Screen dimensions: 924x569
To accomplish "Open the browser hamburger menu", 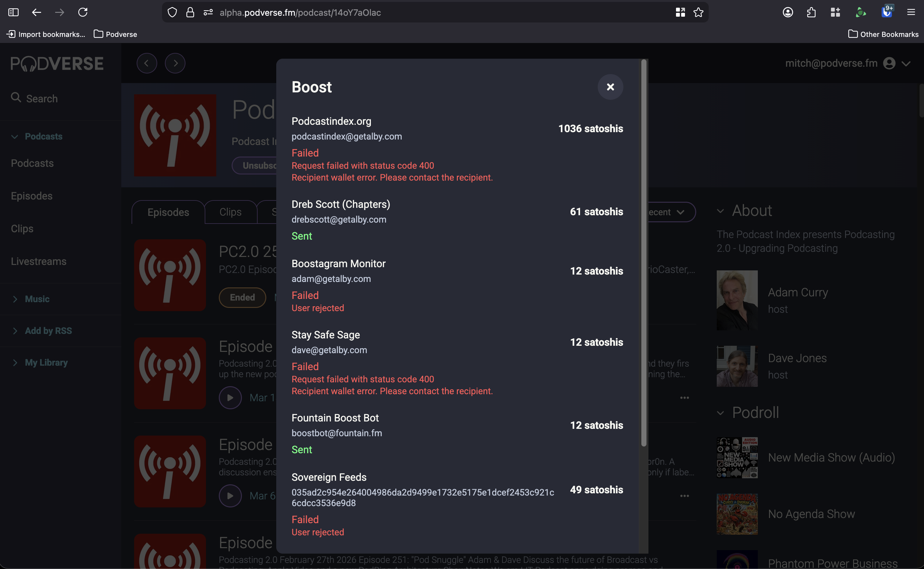I will tap(911, 13).
